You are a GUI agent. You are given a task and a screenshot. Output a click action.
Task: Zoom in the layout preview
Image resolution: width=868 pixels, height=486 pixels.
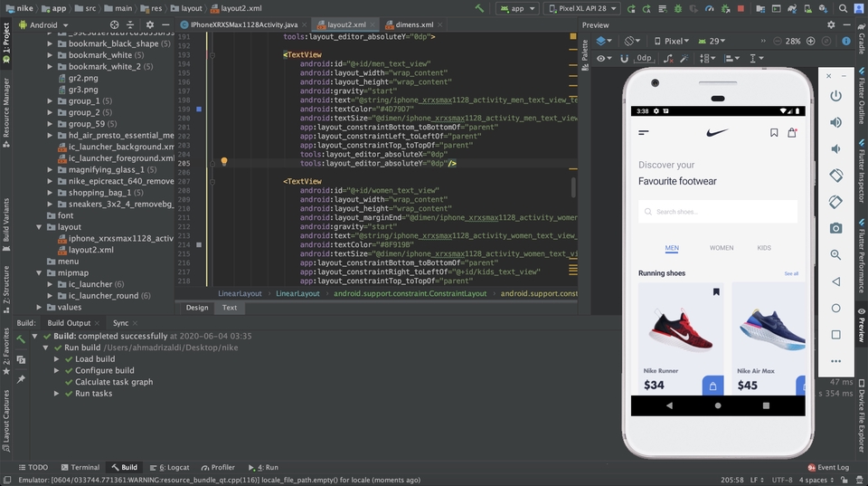coord(810,41)
